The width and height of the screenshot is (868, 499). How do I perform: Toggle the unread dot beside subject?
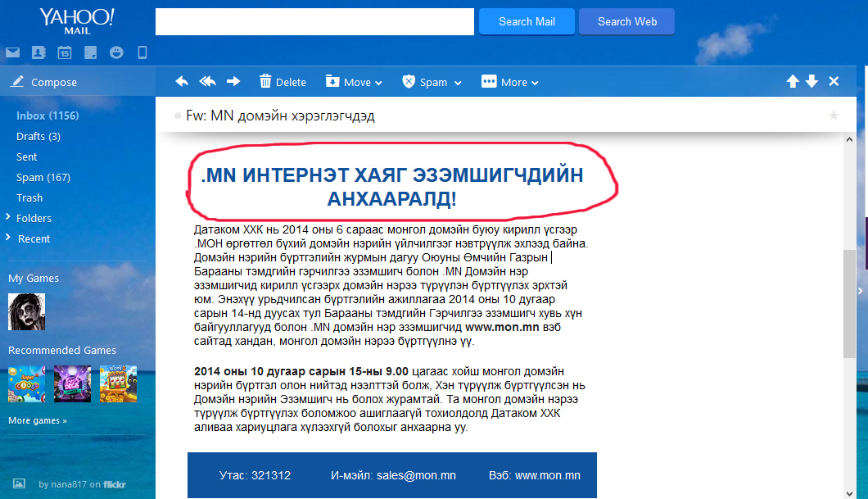tap(178, 116)
